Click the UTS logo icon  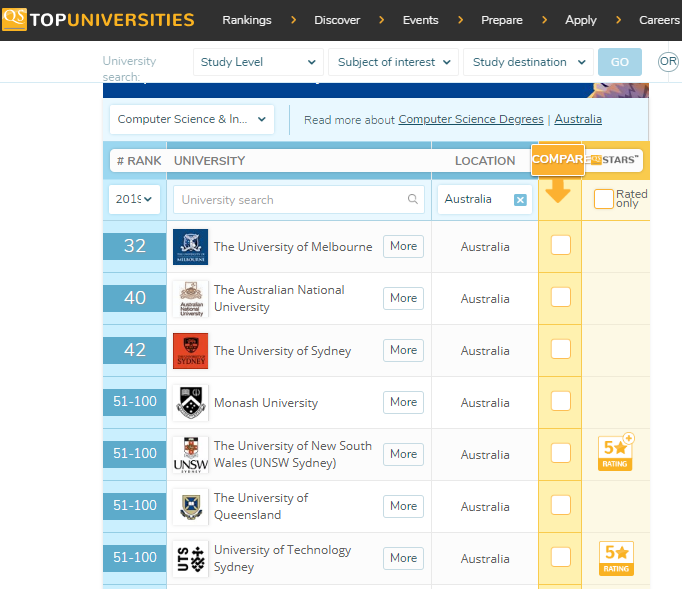point(190,559)
